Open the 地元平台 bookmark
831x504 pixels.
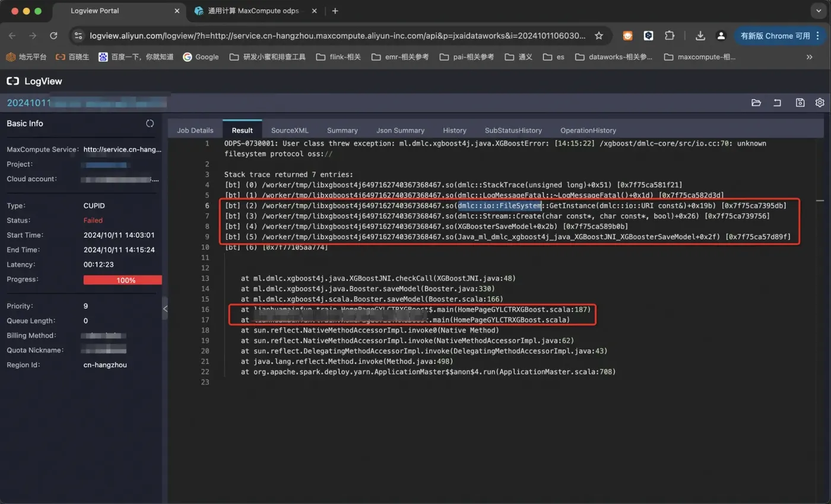(26, 57)
